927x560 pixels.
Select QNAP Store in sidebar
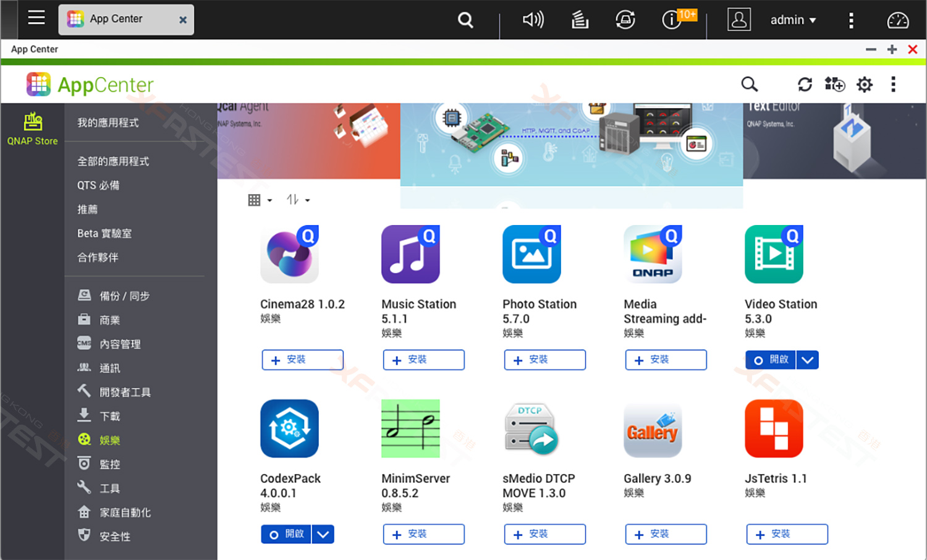tap(32, 129)
